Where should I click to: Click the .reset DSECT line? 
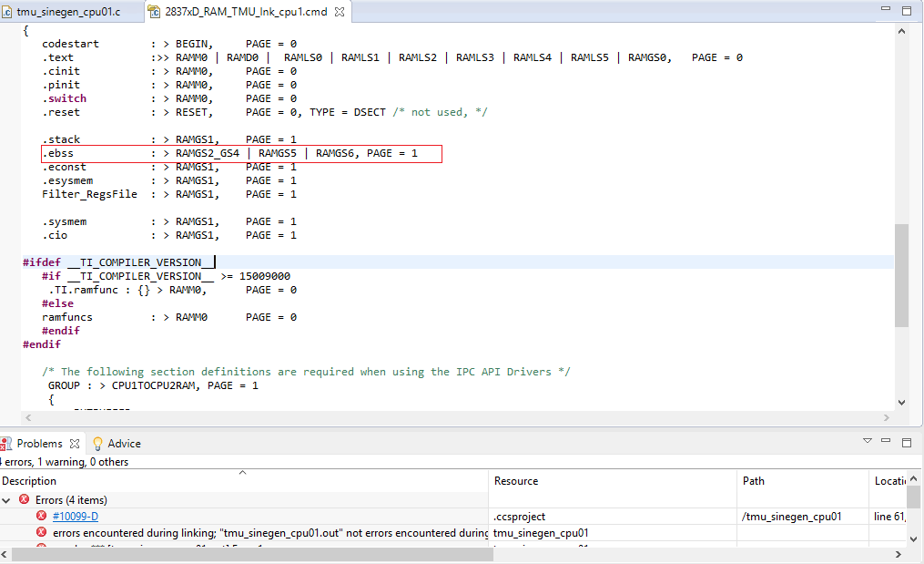[265, 113]
